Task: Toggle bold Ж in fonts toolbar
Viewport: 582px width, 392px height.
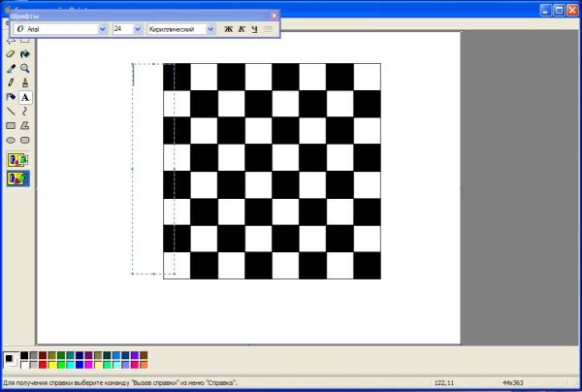Action: (x=229, y=29)
